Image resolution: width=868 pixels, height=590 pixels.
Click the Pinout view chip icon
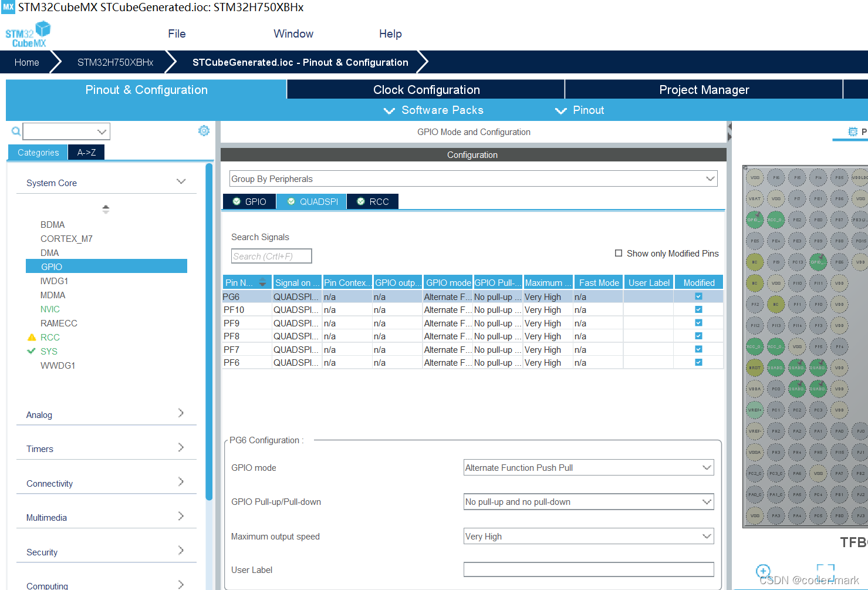[853, 132]
